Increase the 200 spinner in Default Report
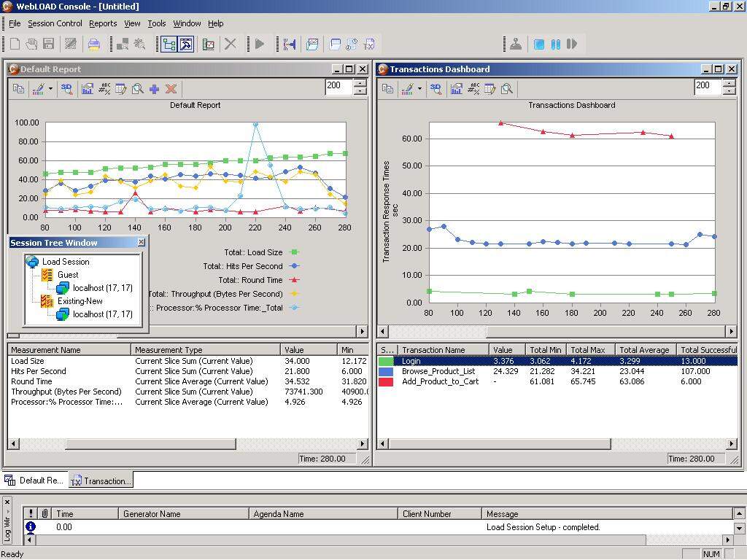Screen dimensions: 747x560 [x=360, y=83]
